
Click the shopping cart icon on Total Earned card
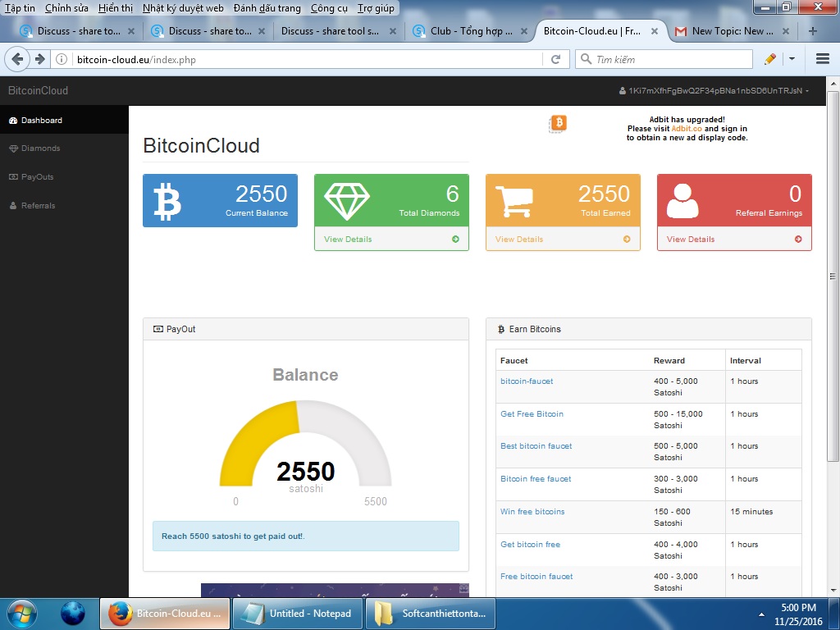coord(514,202)
